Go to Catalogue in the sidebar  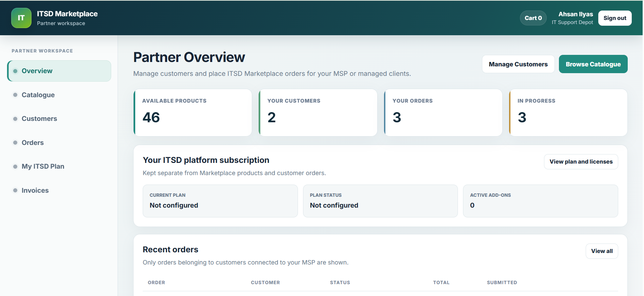[59, 95]
